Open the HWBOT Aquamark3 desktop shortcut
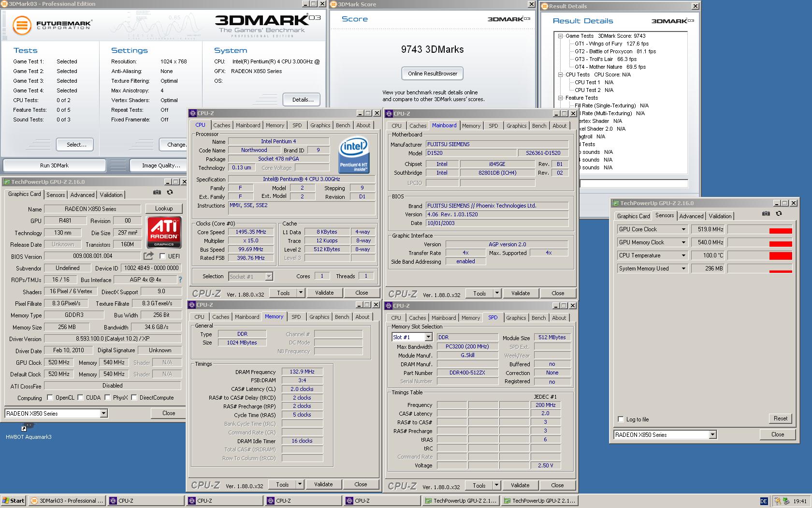This screenshot has height=508, width=812. (29, 431)
